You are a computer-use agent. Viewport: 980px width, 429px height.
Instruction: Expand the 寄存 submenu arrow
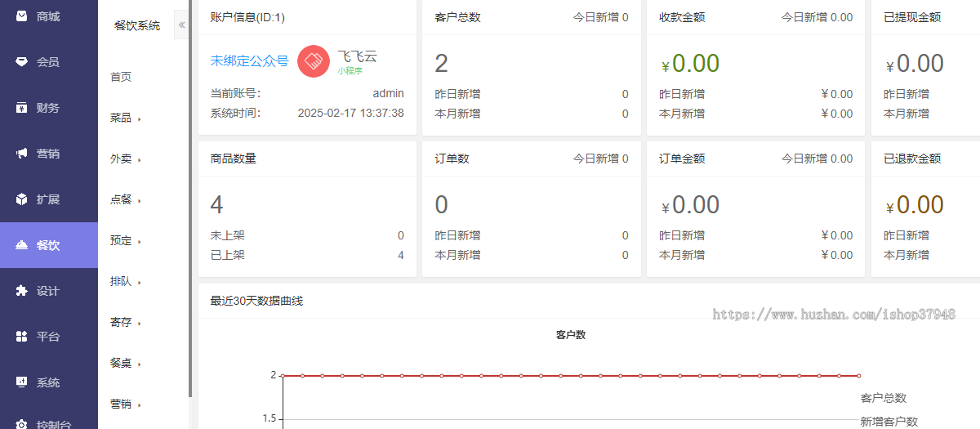click(x=140, y=324)
